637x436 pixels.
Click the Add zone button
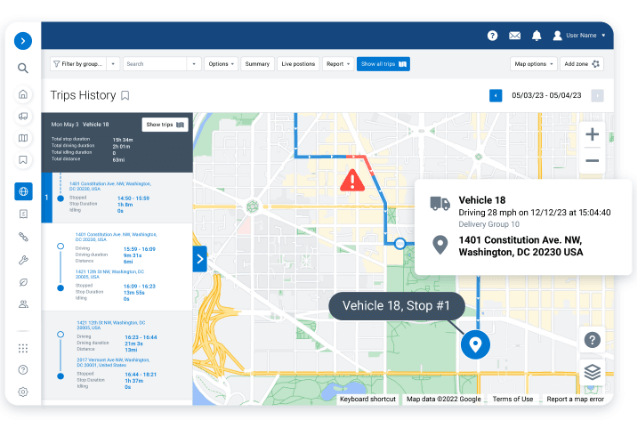tap(581, 64)
